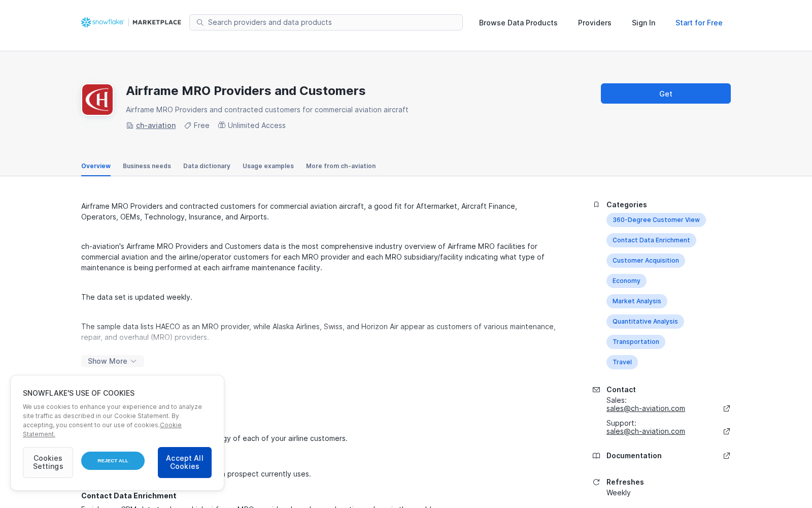
Task: Click the ch-aviation red logo thumbnail
Action: coord(97,100)
